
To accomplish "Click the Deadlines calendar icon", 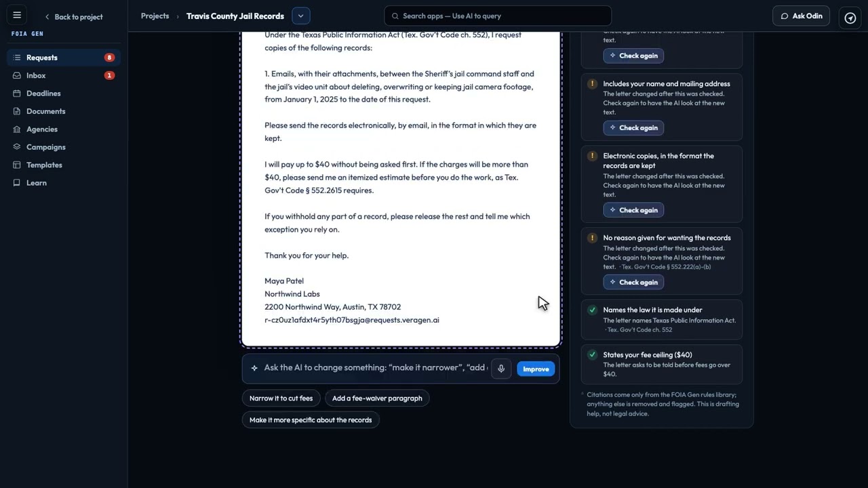I will point(17,94).
